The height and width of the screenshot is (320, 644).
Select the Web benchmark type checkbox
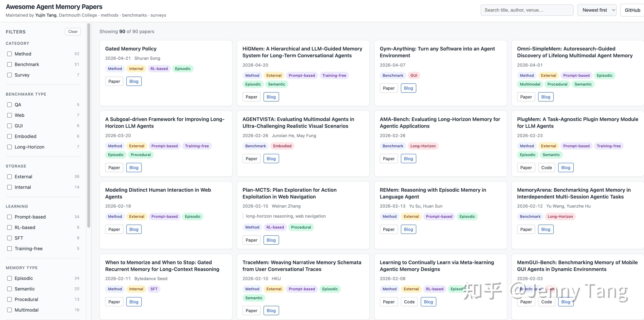tap(9, 115)
